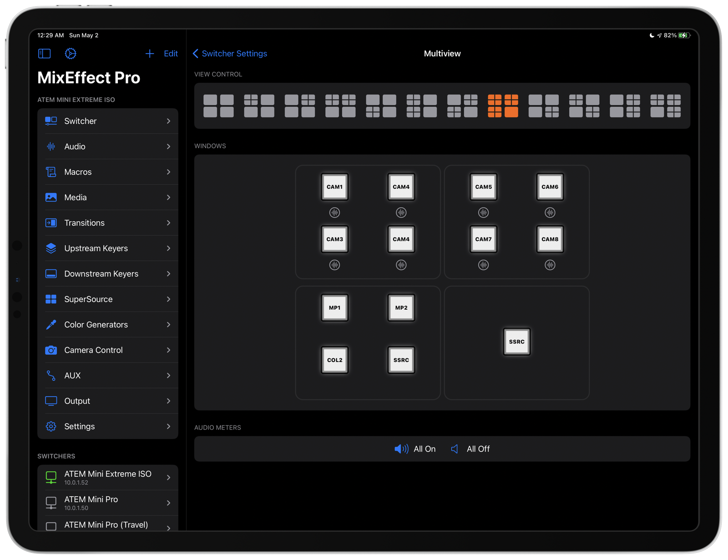Select the ATEM Mini Extreme ISO switcher
Image resolution: width=728 pixels, height=560 pixels.
coord(108,478)
